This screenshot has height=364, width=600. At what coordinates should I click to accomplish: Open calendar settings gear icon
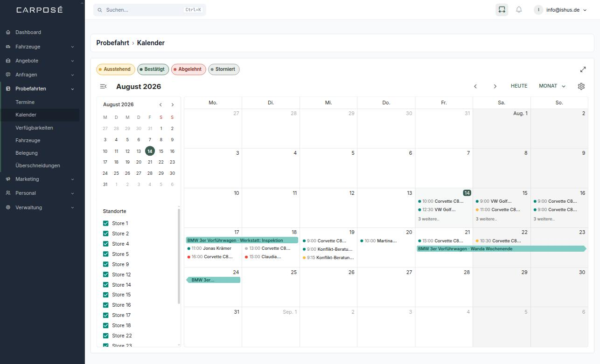[x=581, y=86]
